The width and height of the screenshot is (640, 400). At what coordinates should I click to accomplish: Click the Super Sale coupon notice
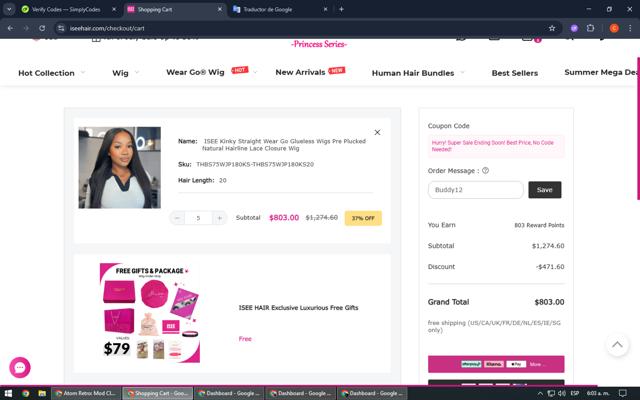pyautogui.click(x=496, y=146)
